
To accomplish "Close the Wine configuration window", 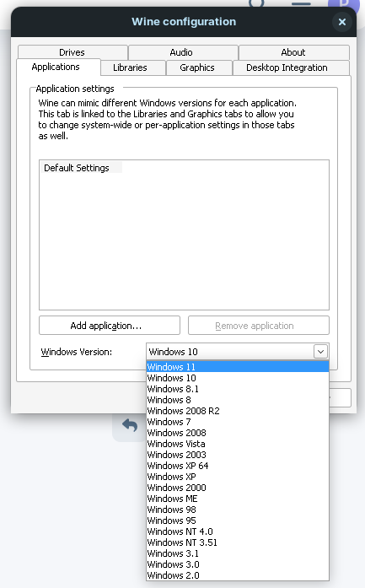I will click(341, 22).
